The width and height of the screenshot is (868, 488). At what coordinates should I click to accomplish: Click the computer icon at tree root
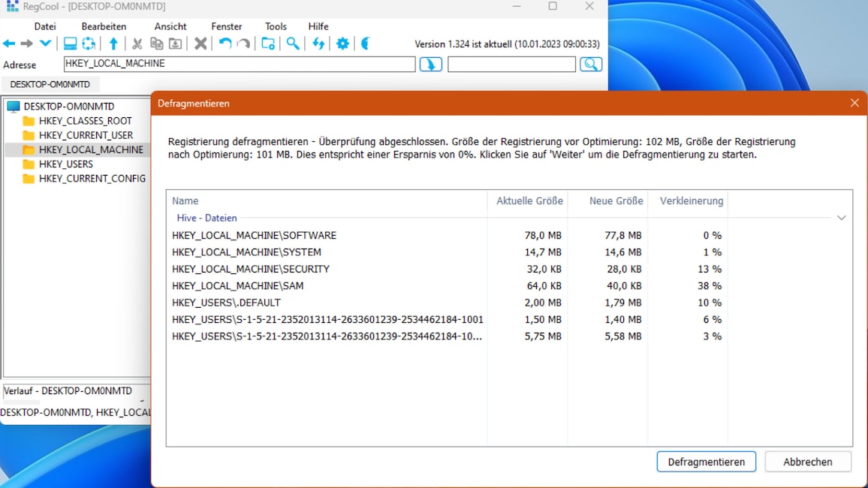click(x=14, y=106)
